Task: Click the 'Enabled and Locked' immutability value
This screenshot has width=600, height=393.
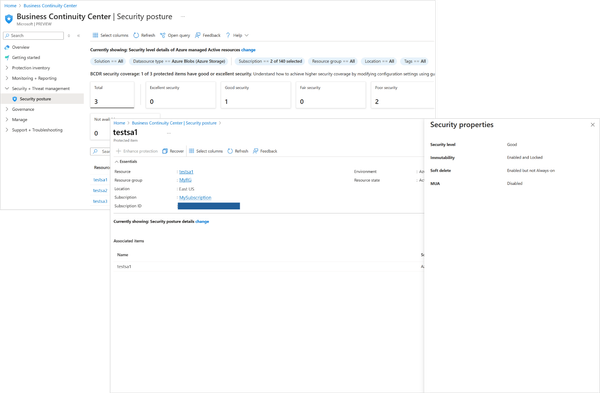Action: pyautogui.click(x=525, y=157)
